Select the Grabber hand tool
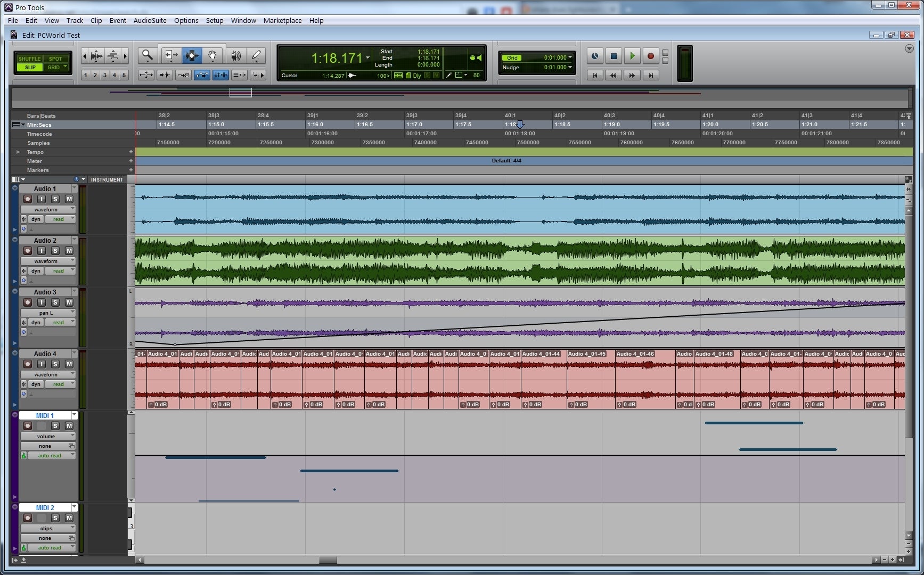 pos(212,55)
